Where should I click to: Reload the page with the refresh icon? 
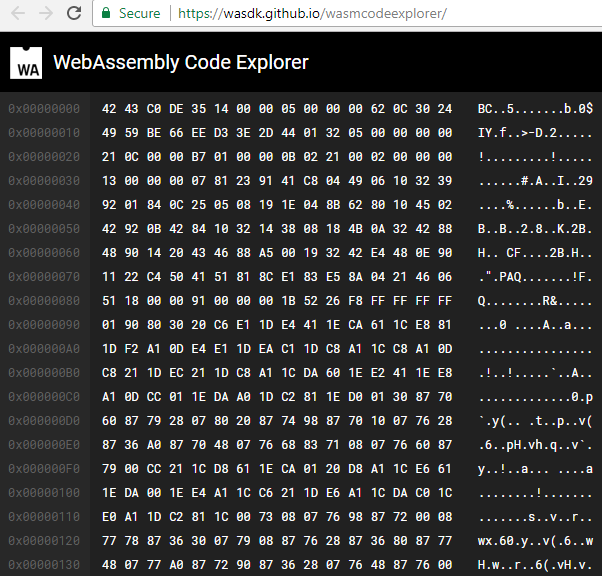click(74, 14)
